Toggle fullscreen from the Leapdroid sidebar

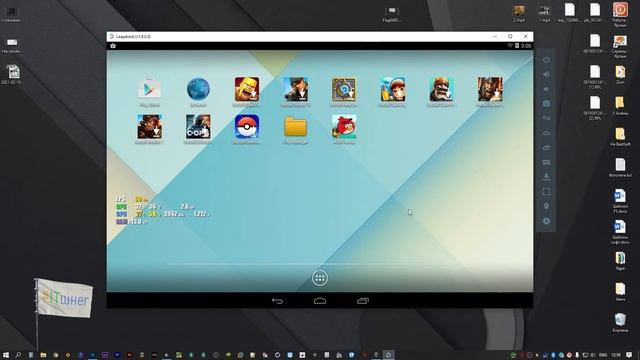point(546,192)
